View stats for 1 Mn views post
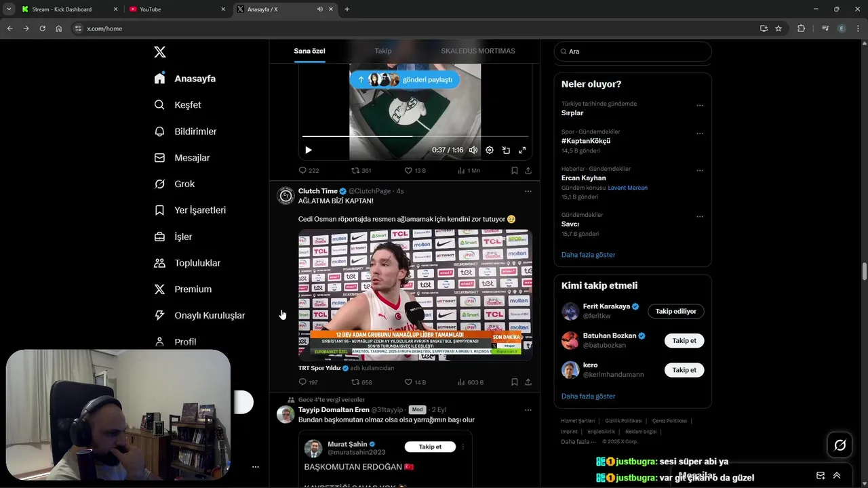Screen dimensions: 868x488 (469, 171)
